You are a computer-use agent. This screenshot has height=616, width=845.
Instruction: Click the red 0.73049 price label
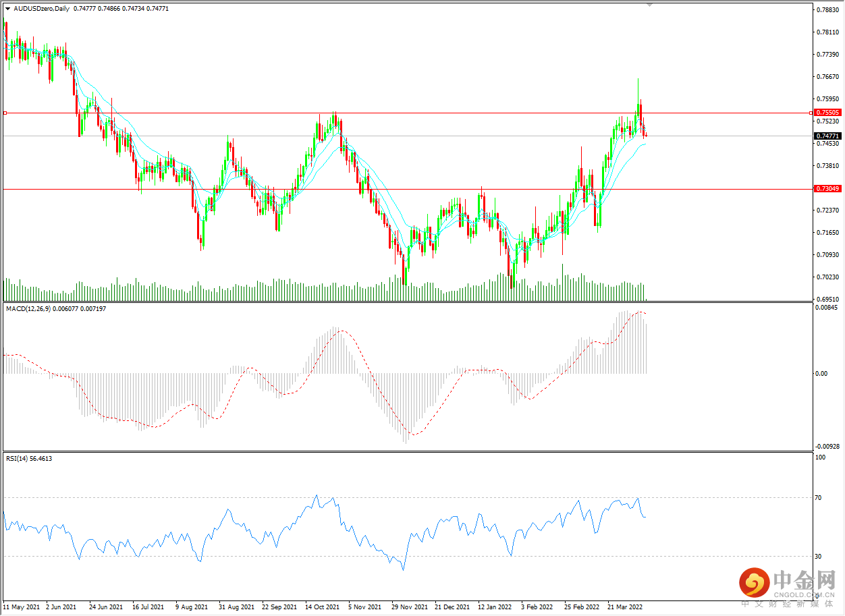point(827,189)
